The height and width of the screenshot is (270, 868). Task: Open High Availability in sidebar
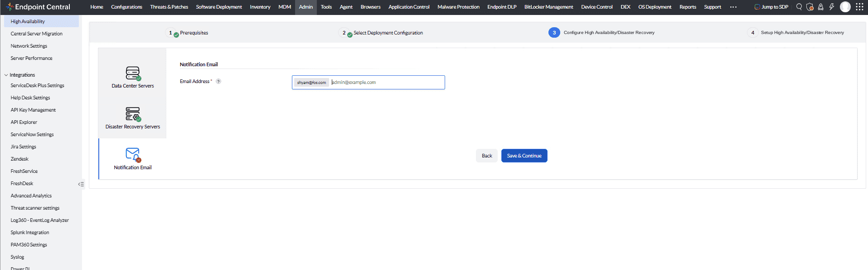(41, 21)
